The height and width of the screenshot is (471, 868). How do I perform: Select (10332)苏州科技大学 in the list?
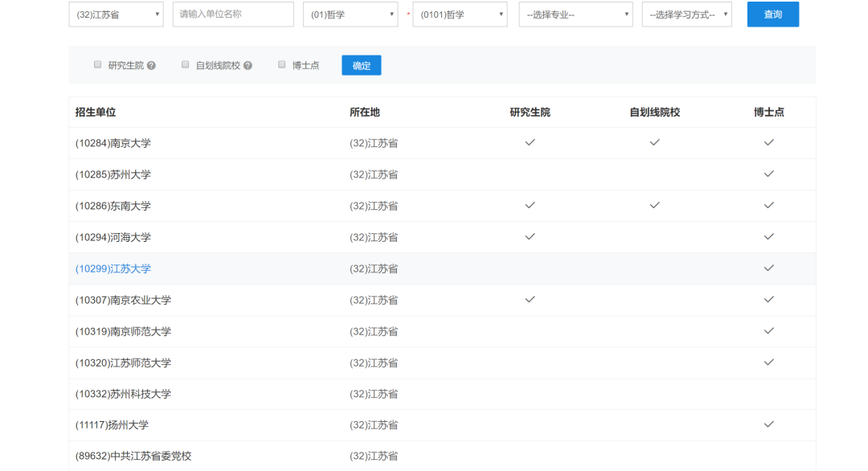click(x=124, y=394)
